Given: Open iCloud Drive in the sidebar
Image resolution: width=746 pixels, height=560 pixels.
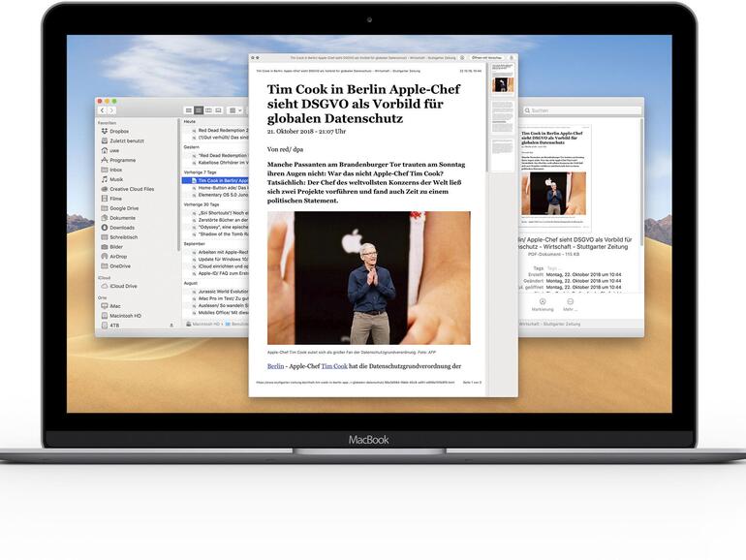Looking at the screenshot, I should coord(119,286).
